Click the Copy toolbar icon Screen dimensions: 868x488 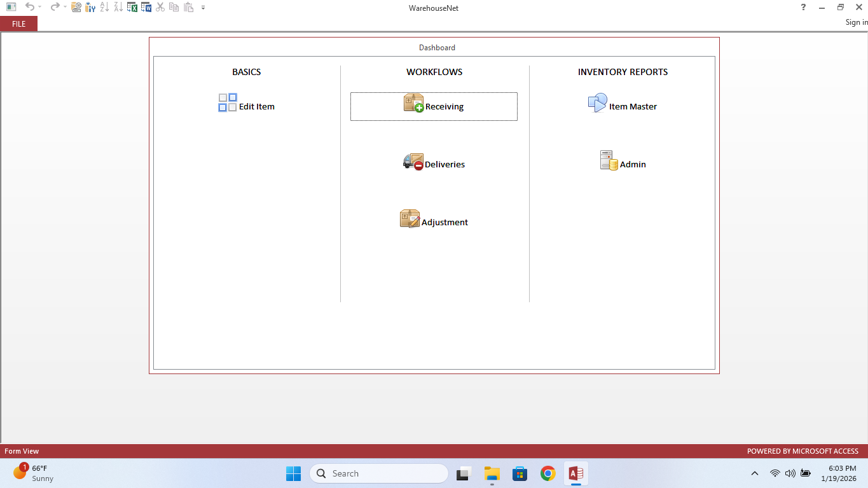(174, 7)
